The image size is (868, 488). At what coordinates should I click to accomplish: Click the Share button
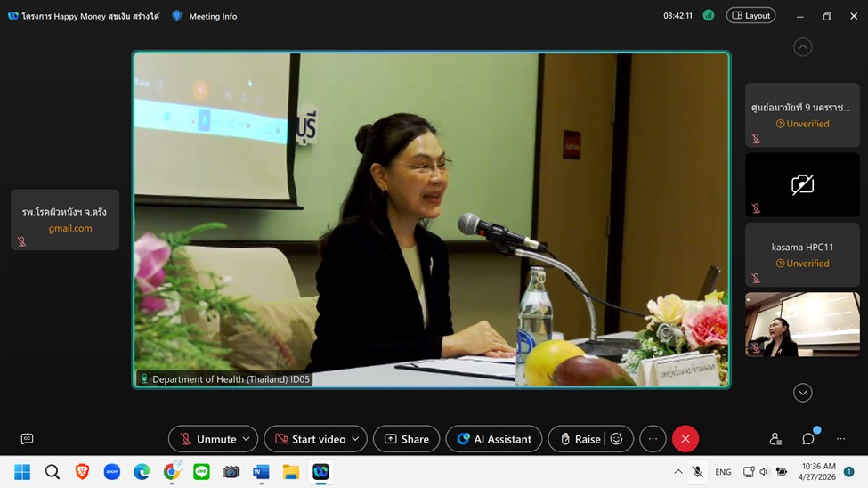[x=406, y=439]
